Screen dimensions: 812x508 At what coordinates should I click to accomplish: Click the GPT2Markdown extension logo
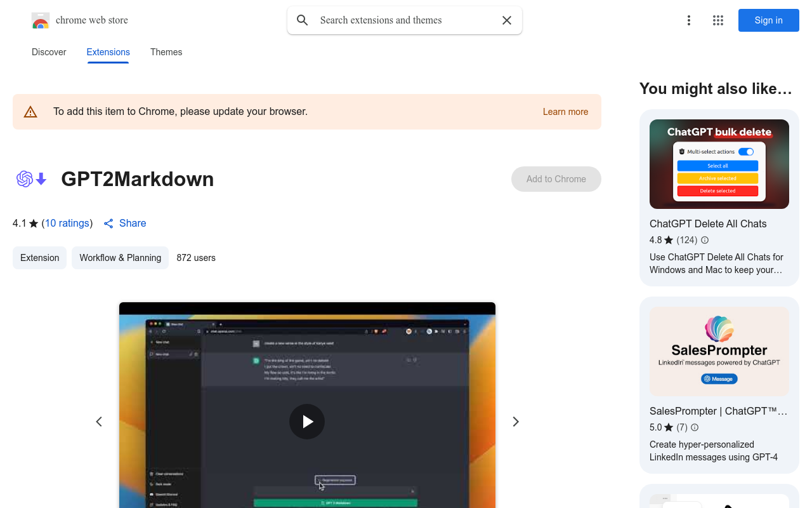(32, 179)
